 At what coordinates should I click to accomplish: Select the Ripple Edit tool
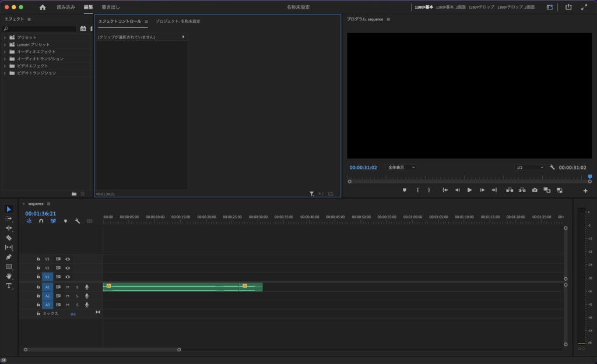(x=9, y=228)
